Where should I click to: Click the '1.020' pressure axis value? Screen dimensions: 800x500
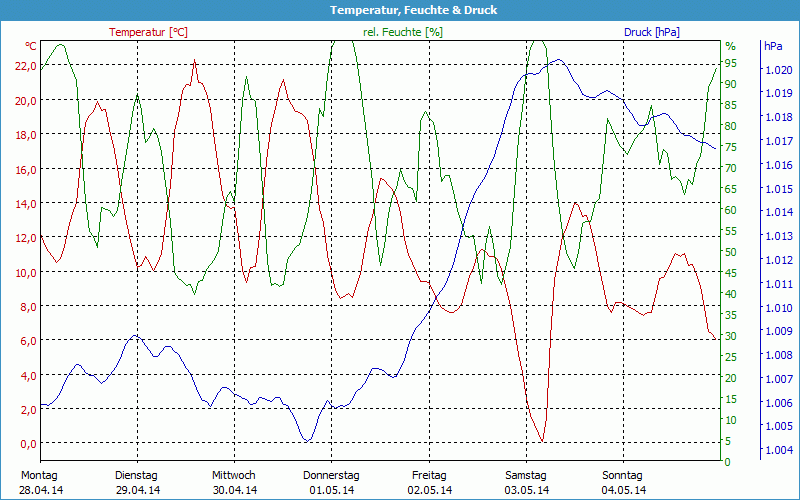point(779,70)
